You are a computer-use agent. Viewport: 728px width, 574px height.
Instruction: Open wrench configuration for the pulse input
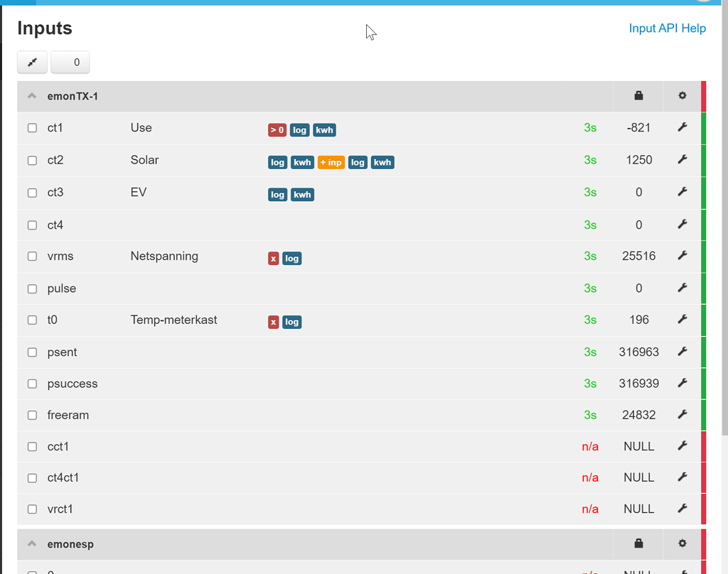(682, 288)
